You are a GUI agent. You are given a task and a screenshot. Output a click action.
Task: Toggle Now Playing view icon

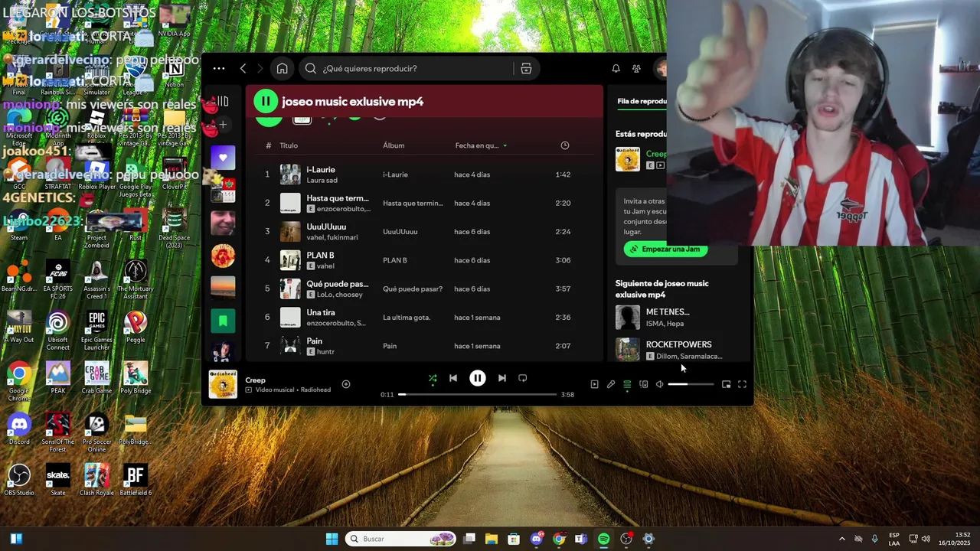(594, 384)
